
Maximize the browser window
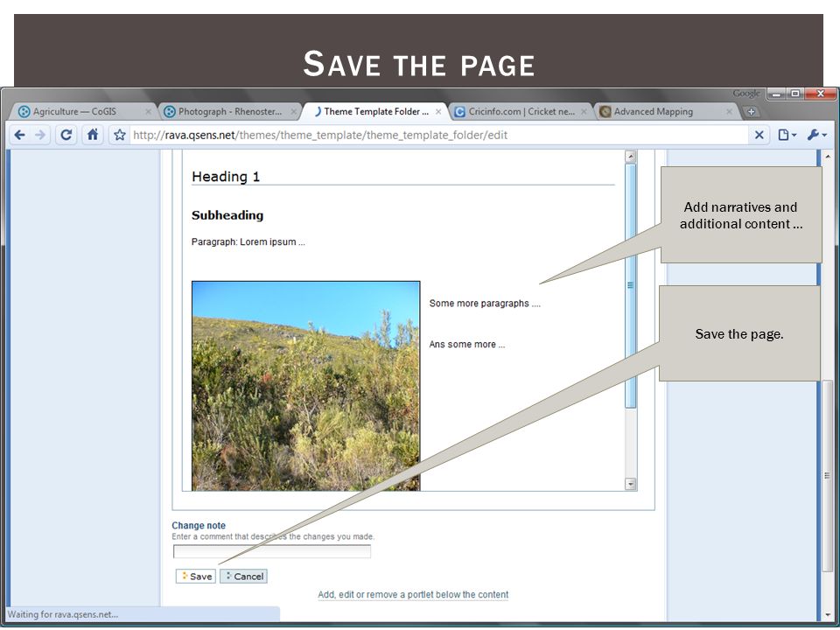[x=795, y=94]
